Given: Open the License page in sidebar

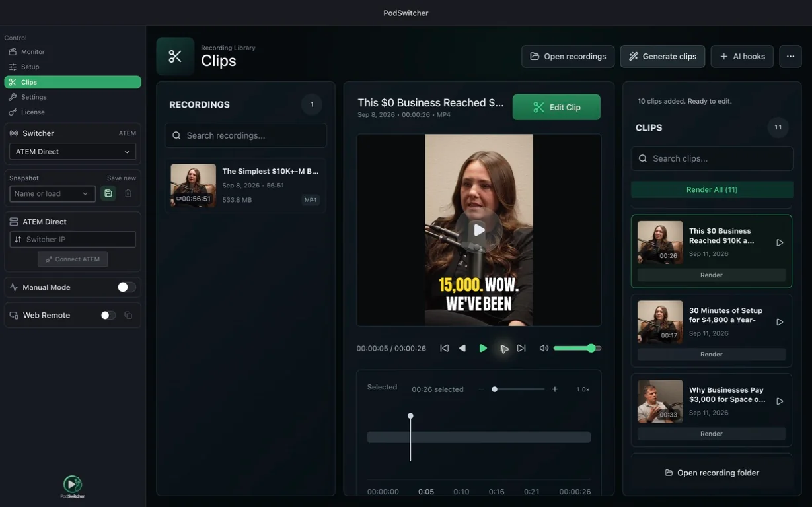Looking at the screenshot, I should pyautogui.click(x=72, y=112).
